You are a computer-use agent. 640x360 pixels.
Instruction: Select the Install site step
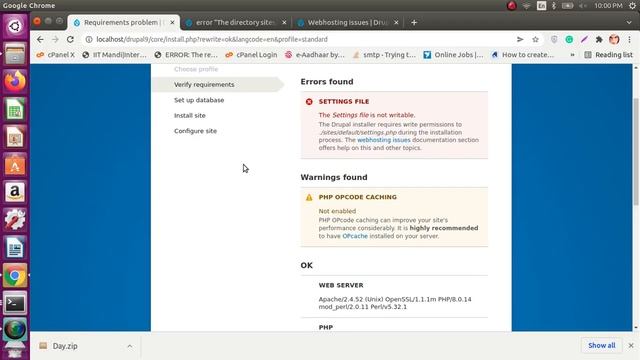[x=190, y=116]
